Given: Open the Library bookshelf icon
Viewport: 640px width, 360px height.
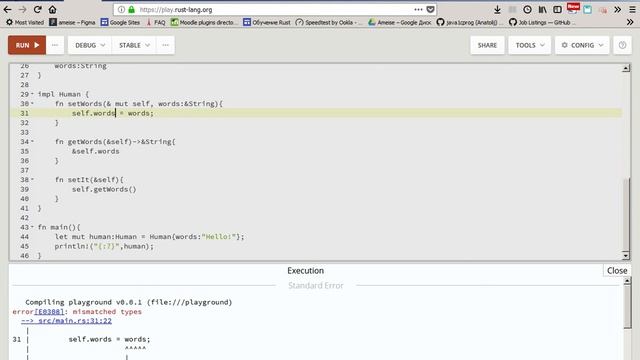Looking at the screenshot, I should click(542, 9).
